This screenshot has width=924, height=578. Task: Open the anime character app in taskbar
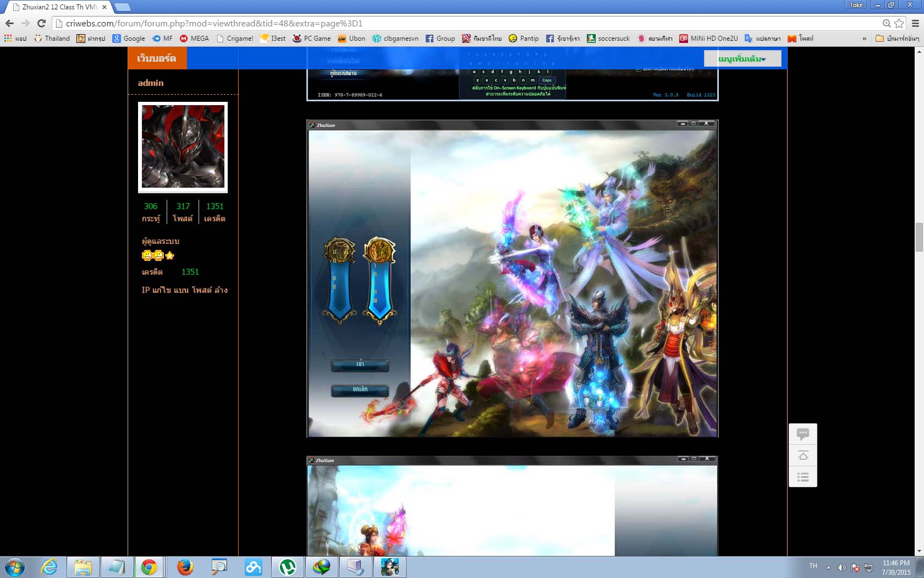click(x=390, y=567)
